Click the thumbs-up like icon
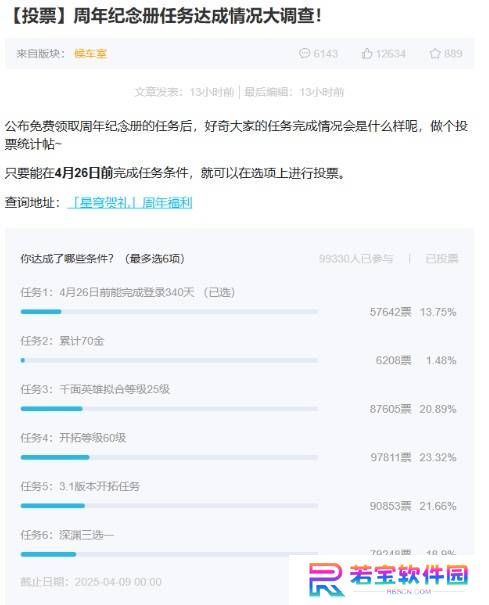Viewport: 489px width, 605px height. click(367, 53)
